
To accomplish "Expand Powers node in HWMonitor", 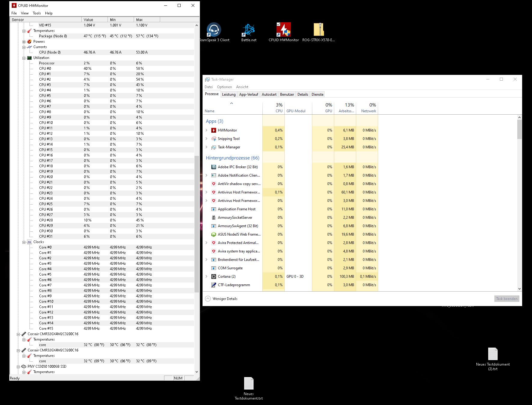I will (x=24, y=42).
